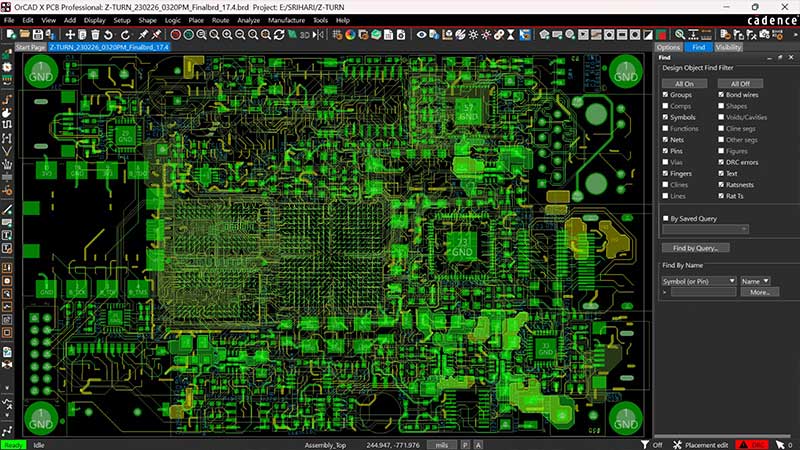Click the hourglass toolbar icon

pos(511,35)
